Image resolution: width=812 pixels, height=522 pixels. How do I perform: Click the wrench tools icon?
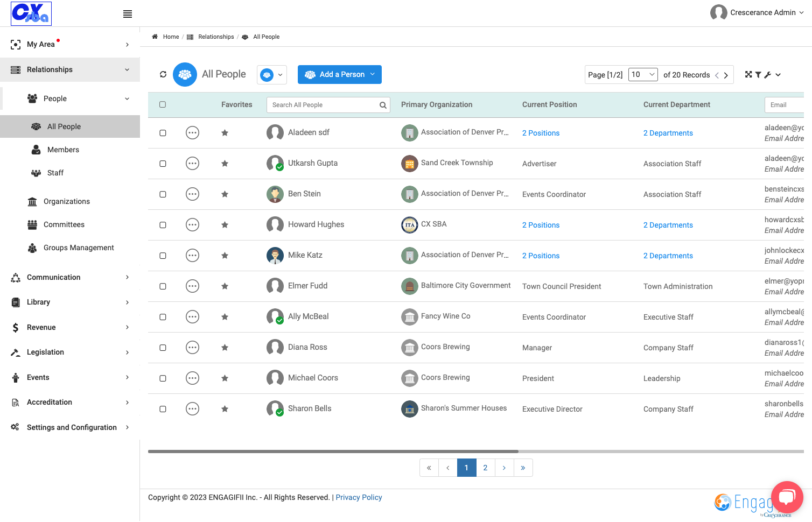coord(768,75)
